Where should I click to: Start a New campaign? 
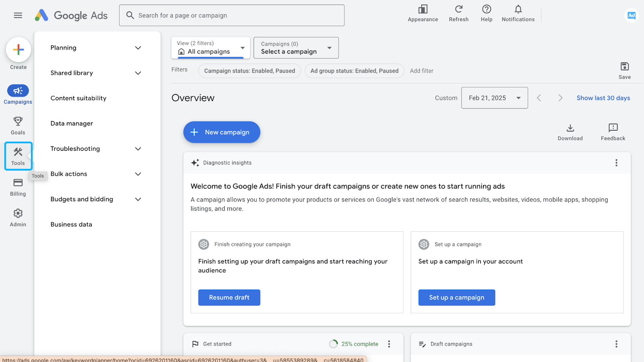point(222,132)
